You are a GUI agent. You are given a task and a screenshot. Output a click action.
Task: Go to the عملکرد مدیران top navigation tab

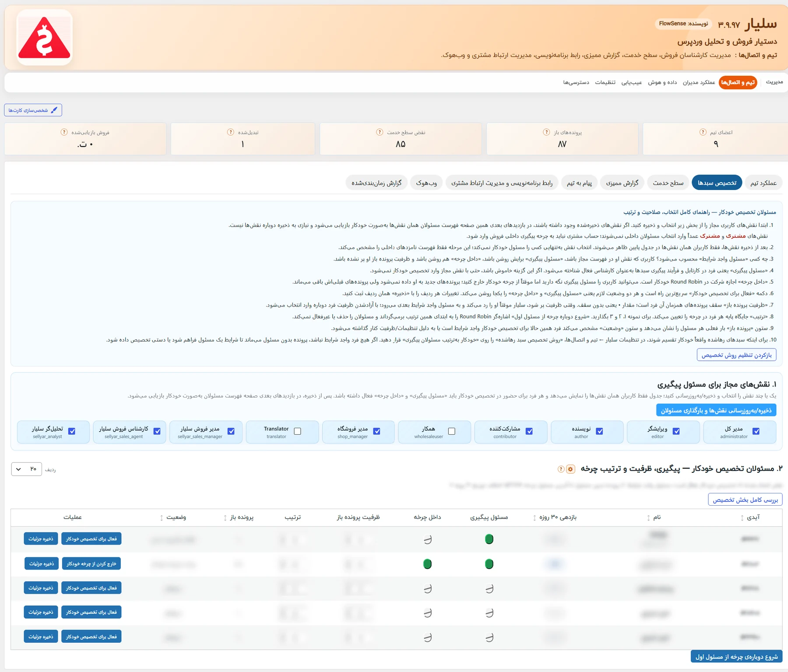point(699,82)
